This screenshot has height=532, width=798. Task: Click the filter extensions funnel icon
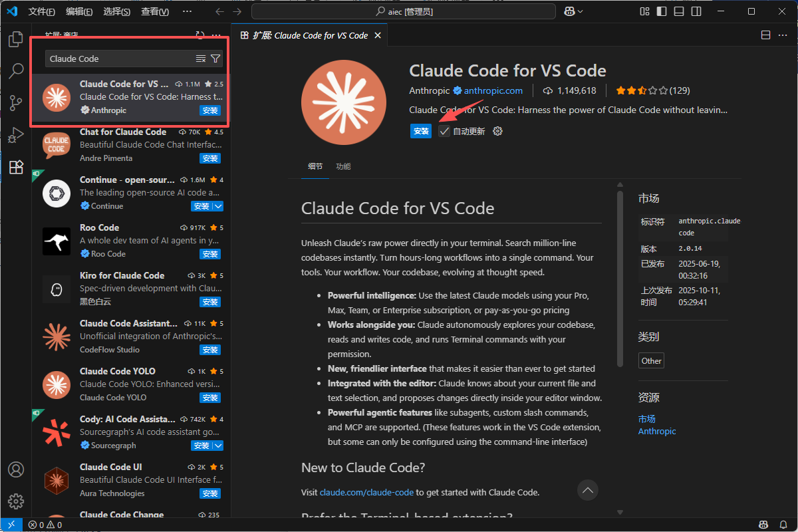pos(215,59)
